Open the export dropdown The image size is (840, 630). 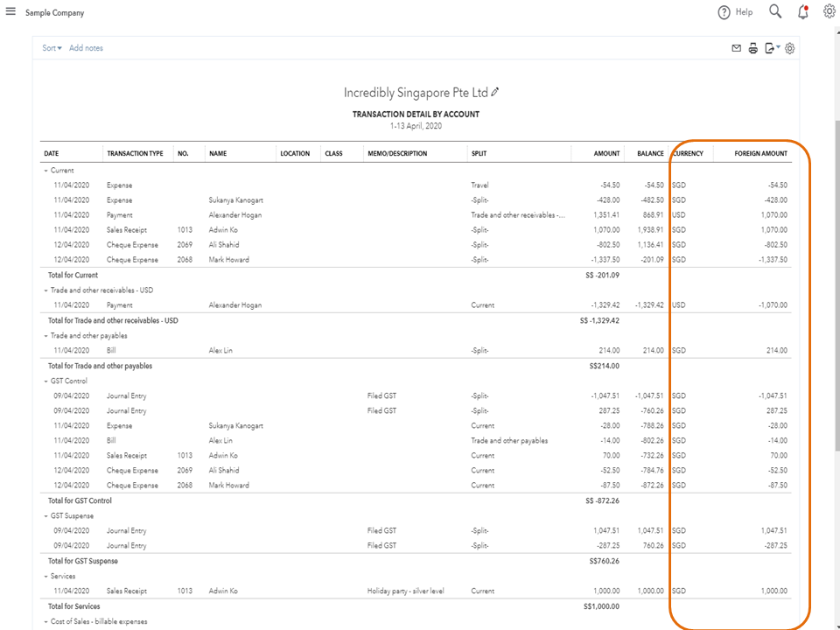click(x=773, y=48)
